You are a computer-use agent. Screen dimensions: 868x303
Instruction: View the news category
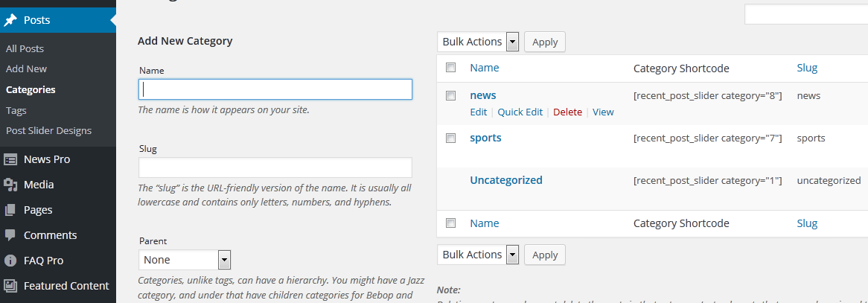point(603,112)
